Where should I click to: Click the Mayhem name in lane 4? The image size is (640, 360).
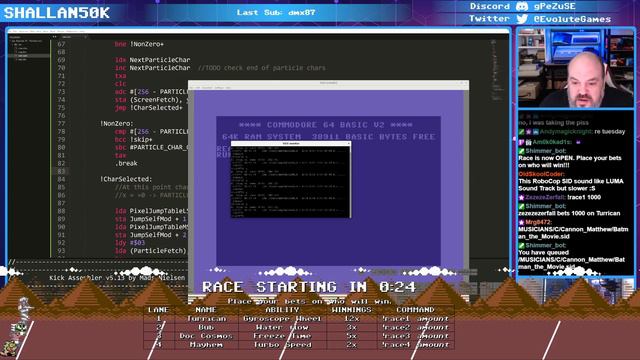(x=206, y=345)
